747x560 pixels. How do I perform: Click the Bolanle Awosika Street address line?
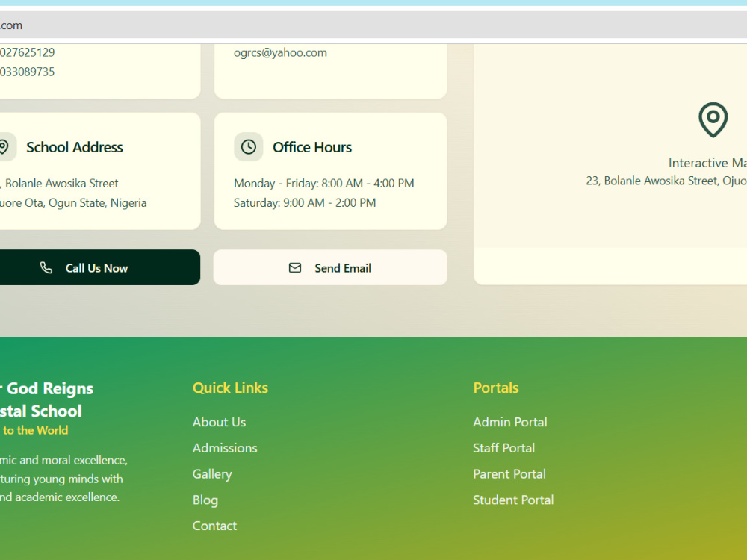[x=60, y=184]
